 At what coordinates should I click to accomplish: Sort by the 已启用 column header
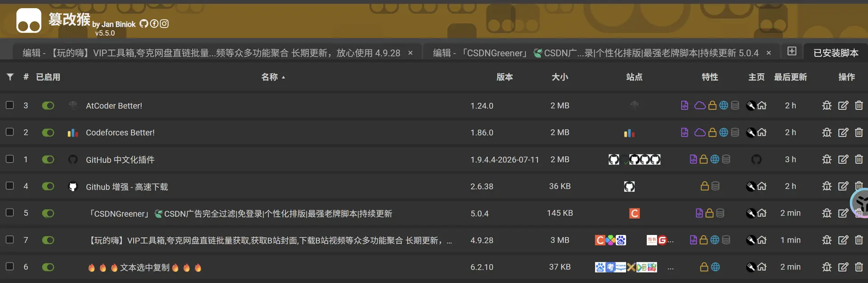48,77
